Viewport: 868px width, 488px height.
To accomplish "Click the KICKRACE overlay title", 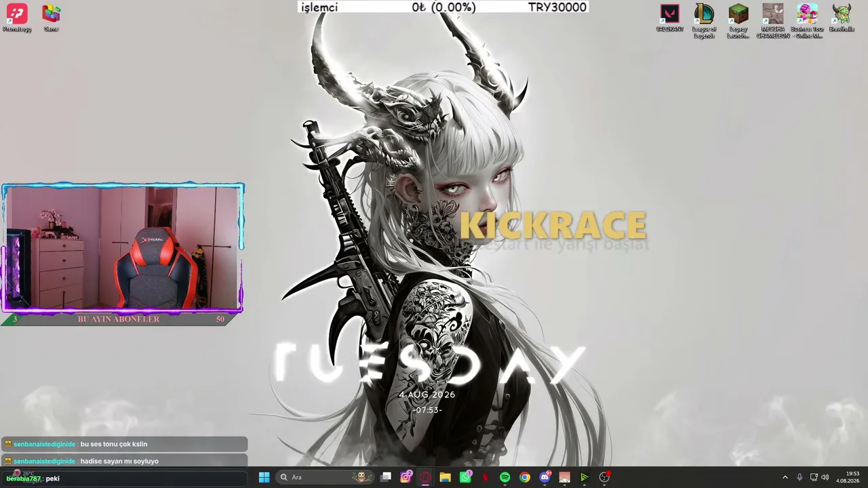I will coord(553,226).
